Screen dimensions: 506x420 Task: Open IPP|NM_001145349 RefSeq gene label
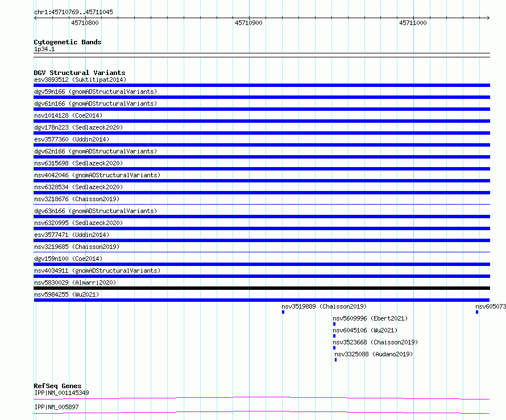pyautogui.click(x=61, y=393)
